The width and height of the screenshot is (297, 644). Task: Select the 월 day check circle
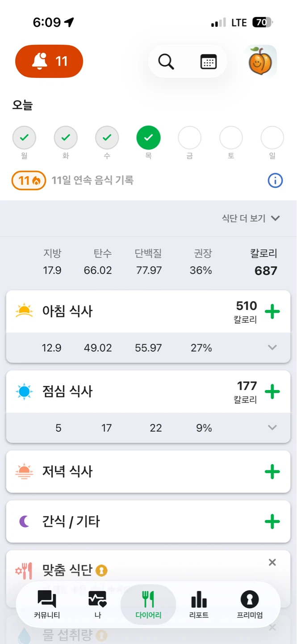24,138
